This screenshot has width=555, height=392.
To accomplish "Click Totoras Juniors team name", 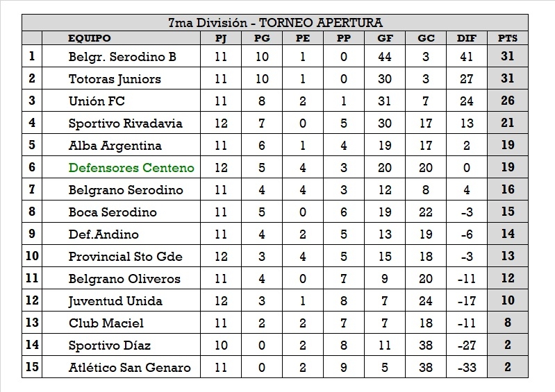I will pos(115,79).
